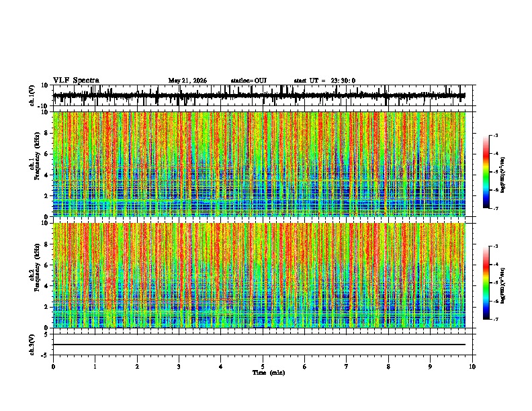This screenshot has width=532, height=411.
Task: Click the ch.2 spectrogram color bar
Action: [x=486, y=283]
